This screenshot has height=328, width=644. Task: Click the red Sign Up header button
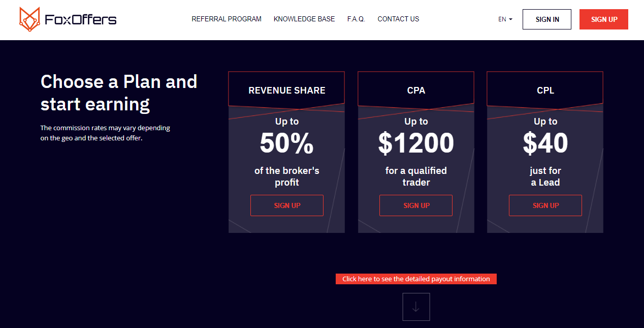pos(604,19)
